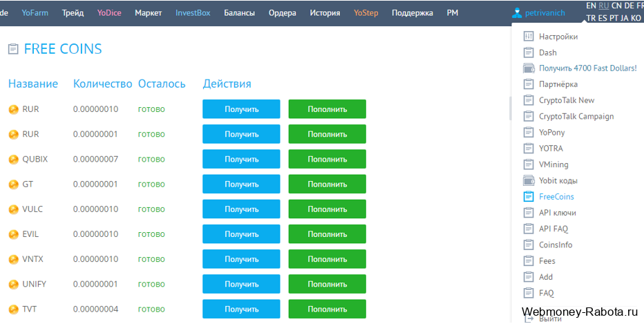The width and height of the screenshot is (644, 324).
Task: Click the coin icon in VNTX row
Action: click(x=14, y=260)
